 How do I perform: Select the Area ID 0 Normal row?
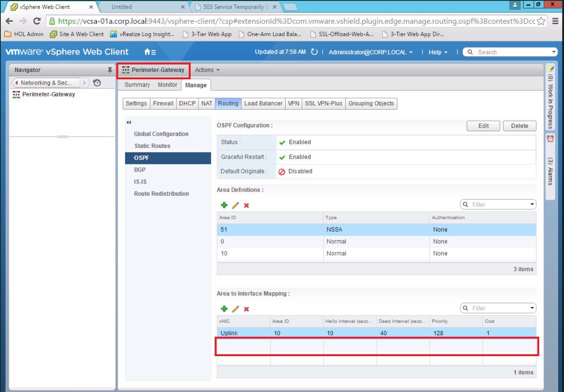(376, 241)
